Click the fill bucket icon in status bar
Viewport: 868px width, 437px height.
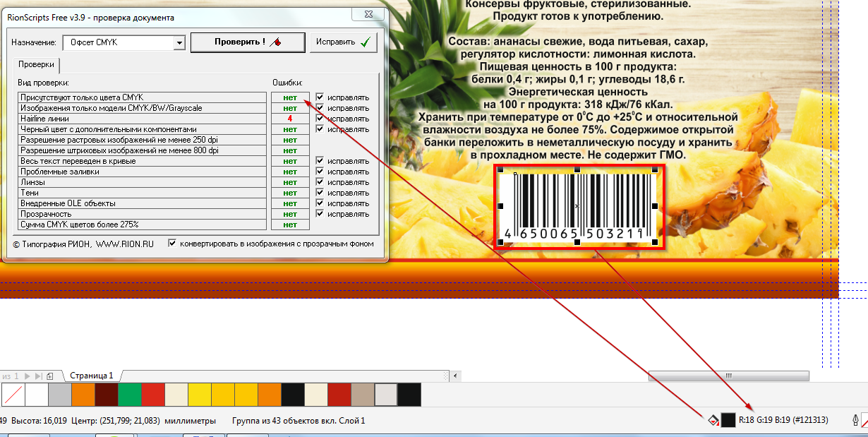coord(713,420)
